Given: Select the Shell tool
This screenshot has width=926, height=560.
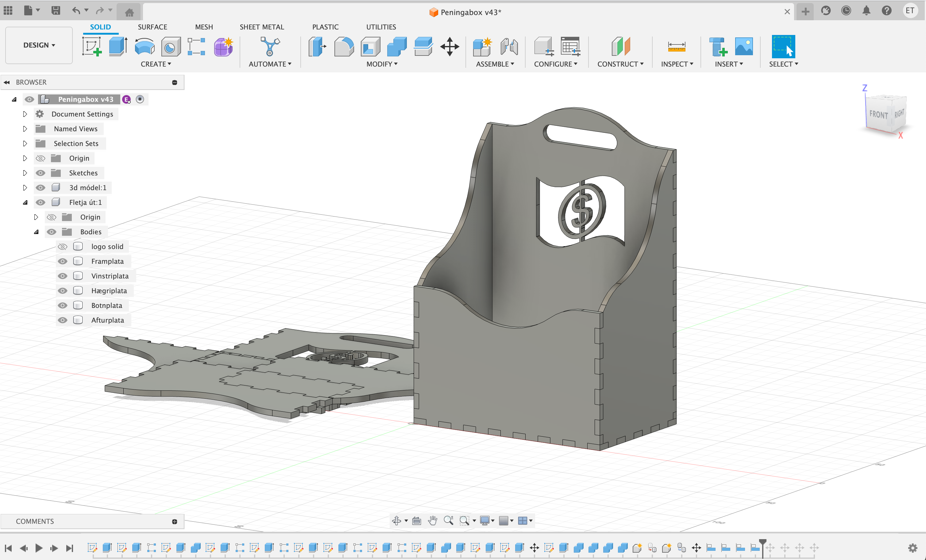Looking at the screenshot, I should pyautogui.click(x=370, y=47).
